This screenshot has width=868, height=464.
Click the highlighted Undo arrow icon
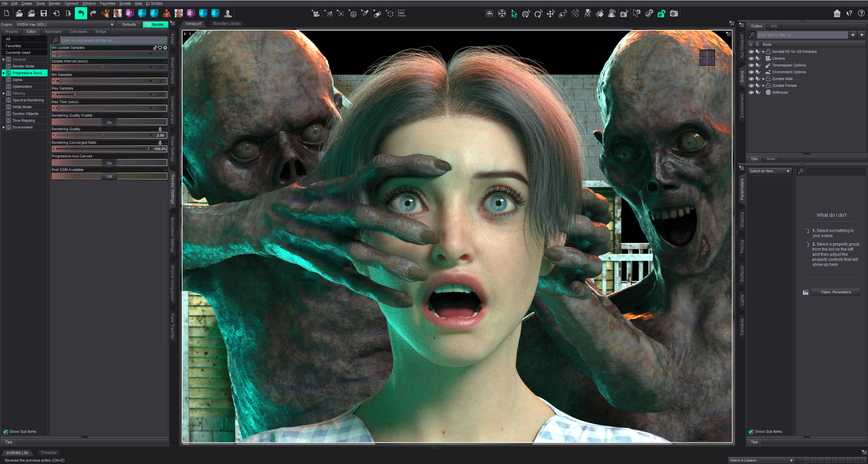[81, 13]
